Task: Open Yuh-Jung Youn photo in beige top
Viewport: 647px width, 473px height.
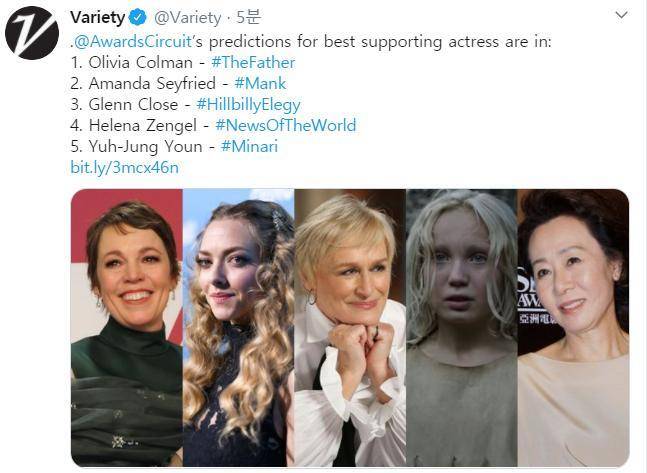Action: coord(574,328)
